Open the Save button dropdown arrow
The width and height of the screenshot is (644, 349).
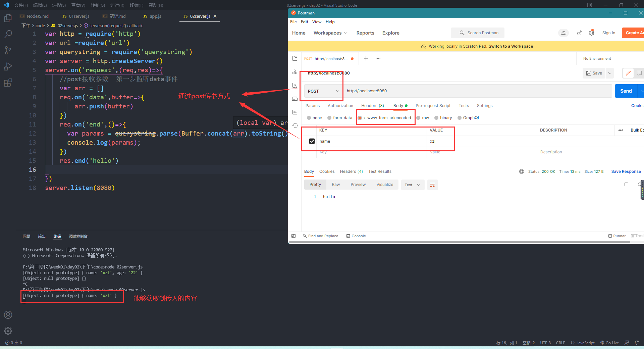pyautogui.click(x=610, y=73)
